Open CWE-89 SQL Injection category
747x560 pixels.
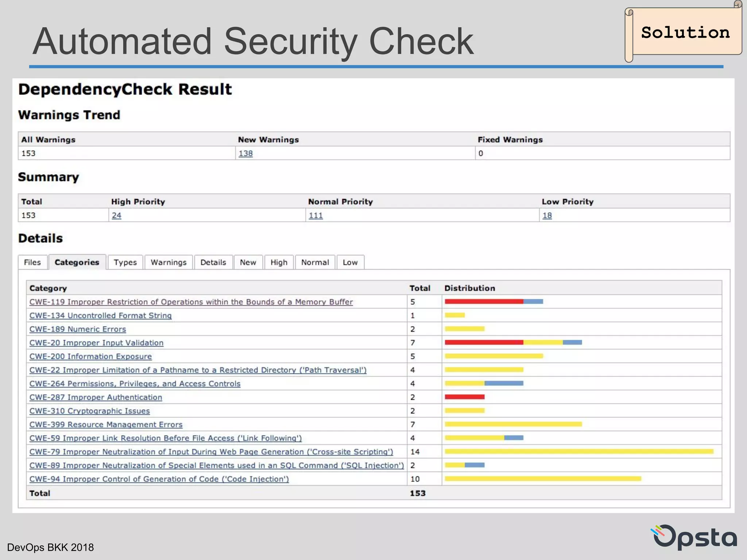[x=217, y=466]
